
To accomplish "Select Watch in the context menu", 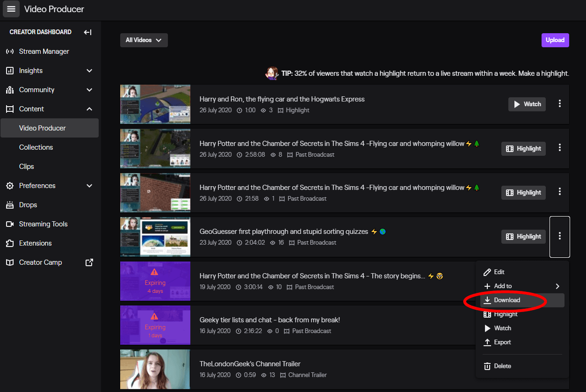I will pyautogui.click(x=522, y=328).
